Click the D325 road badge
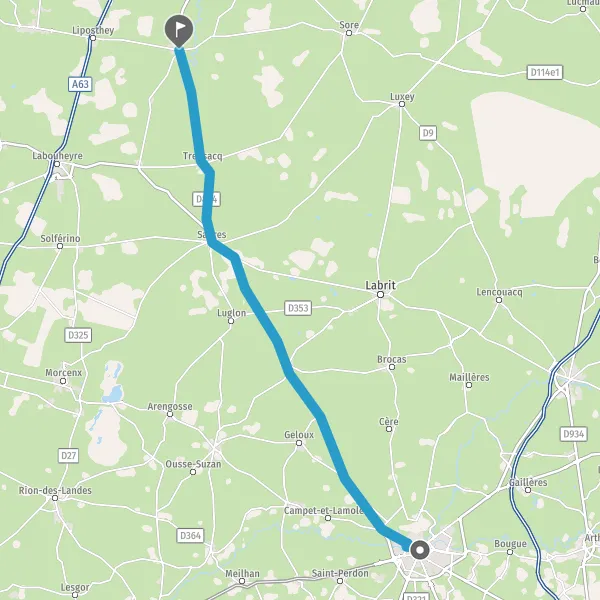This screenshot has height=600, width=600. pos(78,335)
